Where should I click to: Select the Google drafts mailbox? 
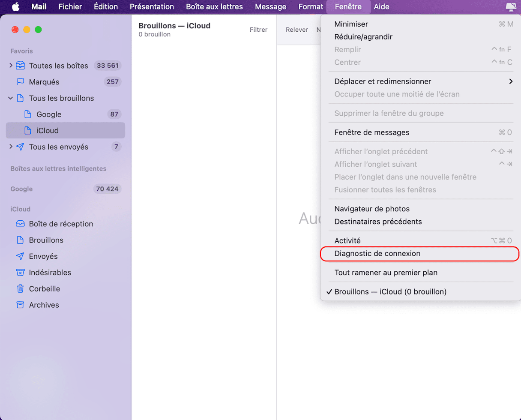[66, 114]
